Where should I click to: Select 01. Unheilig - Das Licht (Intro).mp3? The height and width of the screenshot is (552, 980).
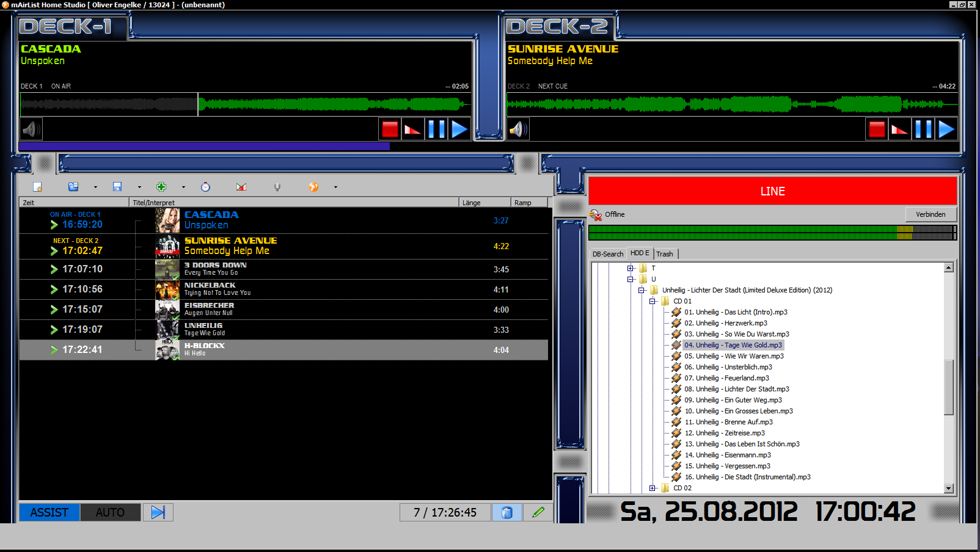click(x=736, y=312)
